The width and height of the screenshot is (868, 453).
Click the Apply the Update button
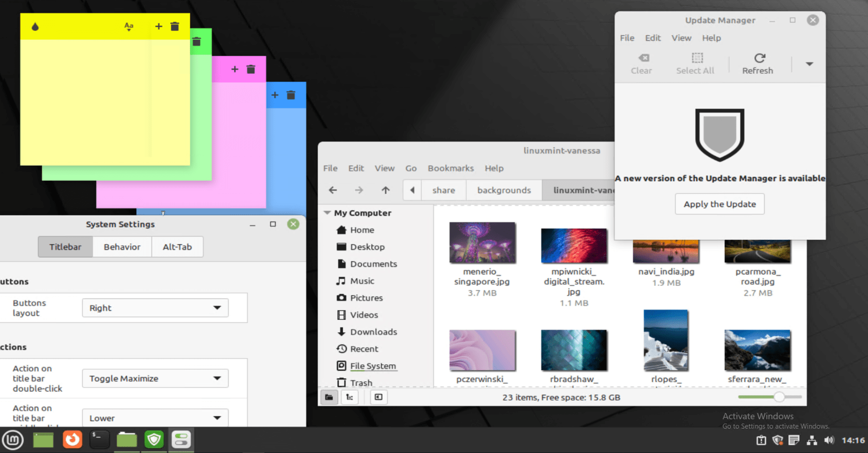click(719, 204)
